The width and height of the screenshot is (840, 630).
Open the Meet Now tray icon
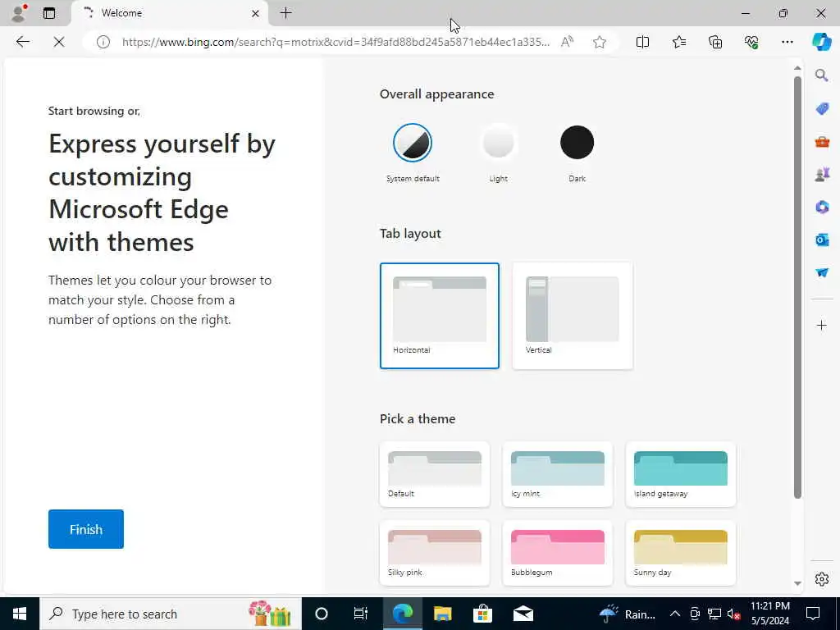tap(695, 614)
